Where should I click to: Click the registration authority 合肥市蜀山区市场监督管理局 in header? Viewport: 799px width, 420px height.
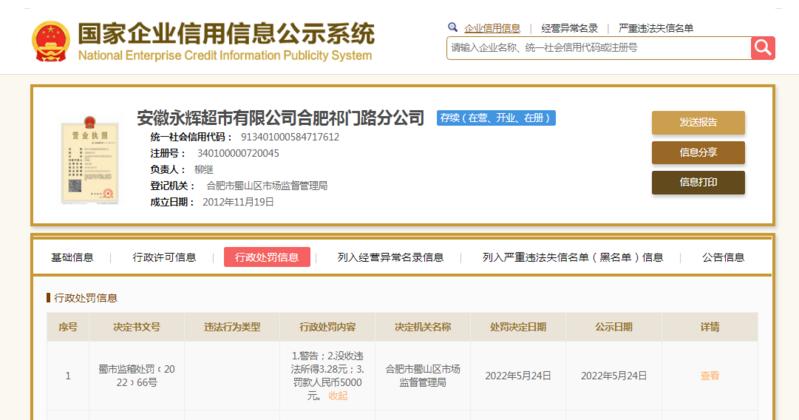pyautogui.click(x=267, y=186)
